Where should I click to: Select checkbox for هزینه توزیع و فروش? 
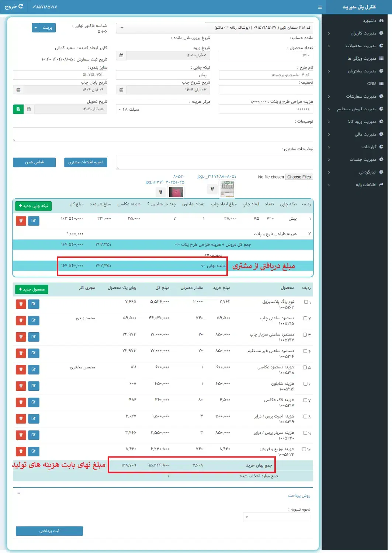(x=304, y=449)
